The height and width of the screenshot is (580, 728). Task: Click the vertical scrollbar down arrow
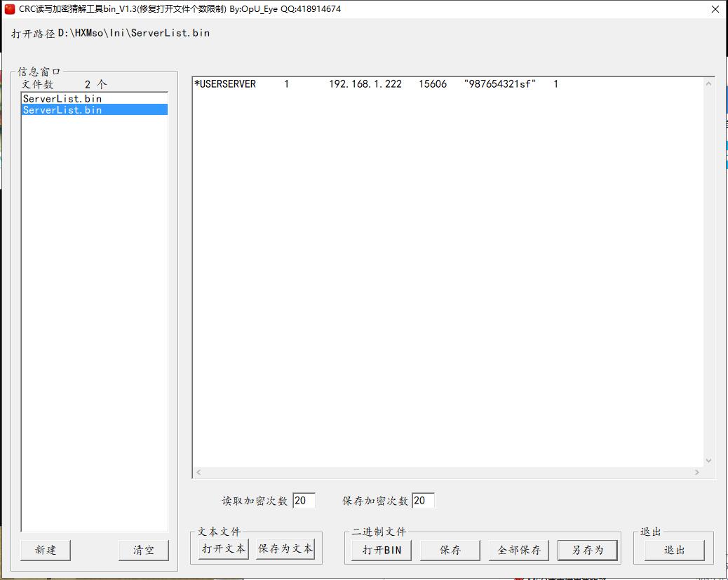click(708, 459)
